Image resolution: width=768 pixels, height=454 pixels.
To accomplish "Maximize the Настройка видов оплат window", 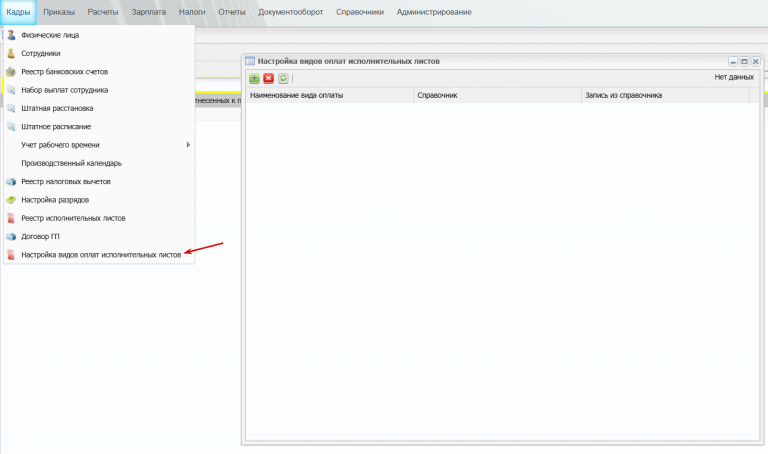I will tap(744, 62).
